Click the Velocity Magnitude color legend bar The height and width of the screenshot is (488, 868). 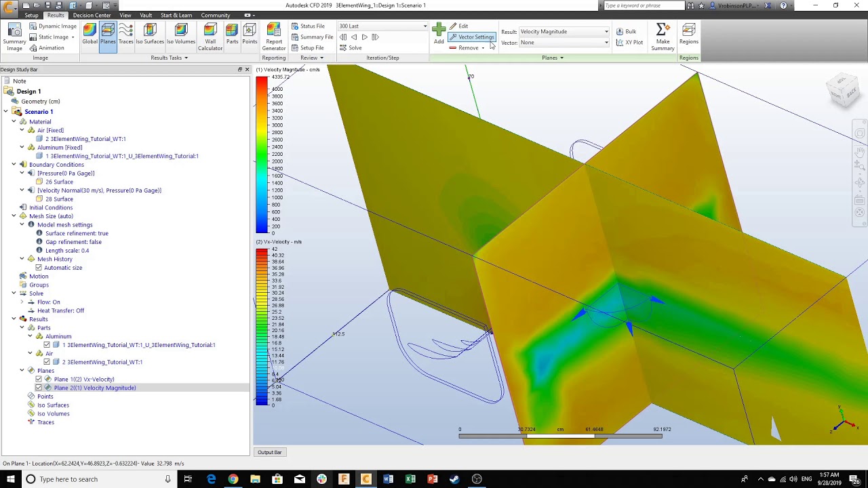(262, 155)
